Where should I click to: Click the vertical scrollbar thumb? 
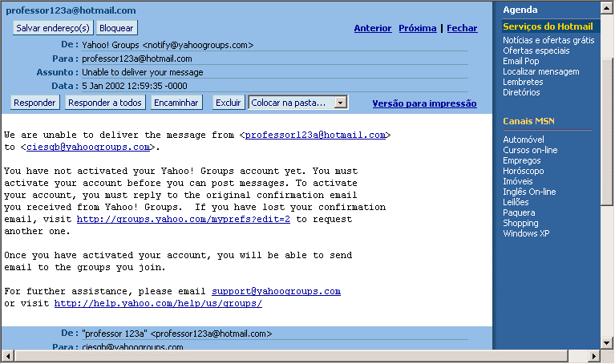[x=607, y=131]
